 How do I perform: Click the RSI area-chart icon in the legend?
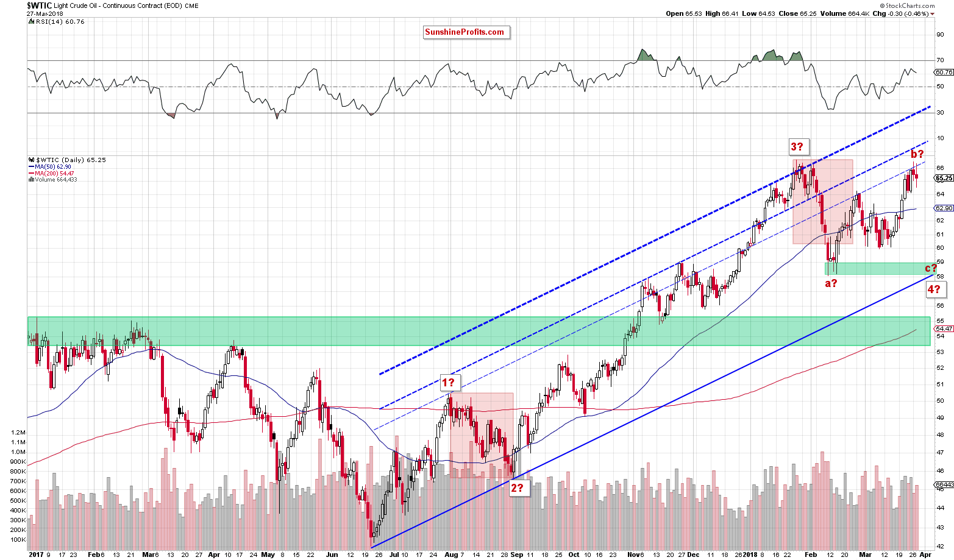(31, 21)
